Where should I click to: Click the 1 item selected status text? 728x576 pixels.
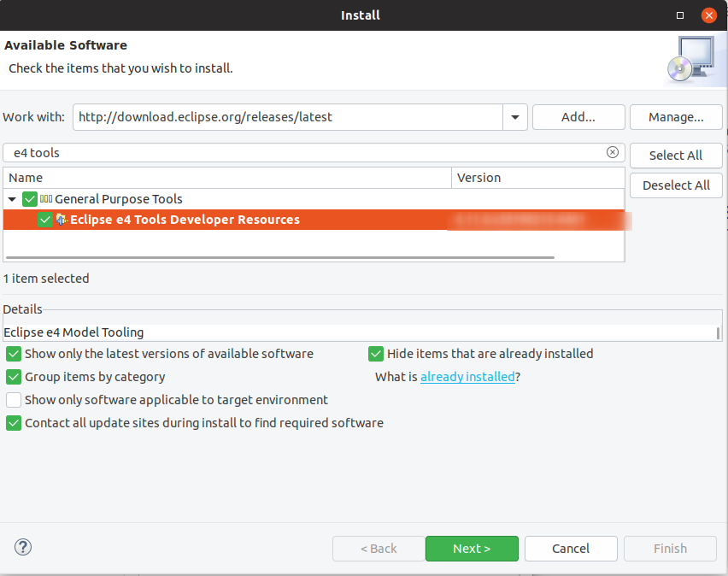[x=46, y=279]
